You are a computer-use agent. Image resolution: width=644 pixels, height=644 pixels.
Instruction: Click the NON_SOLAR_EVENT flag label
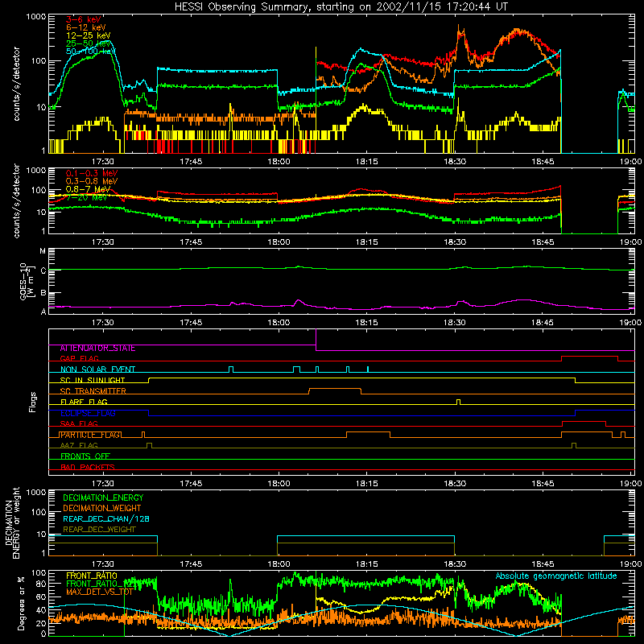97,369
